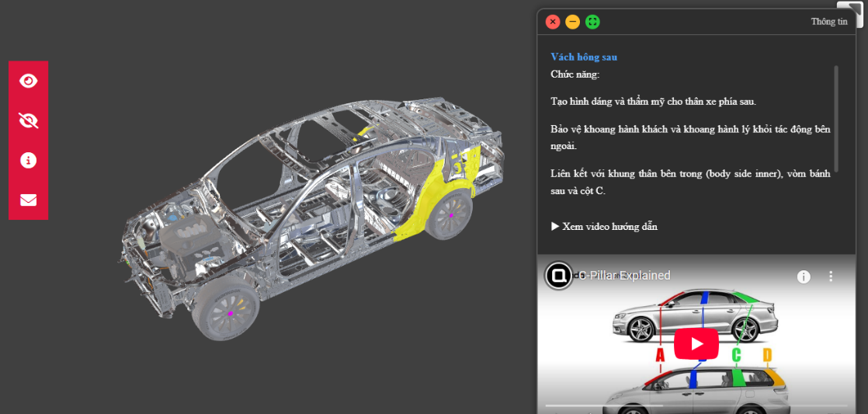This screenshot has height=414, width=868.
Task: Play the C-Pillar Explained video
Action: coord(696,344)
